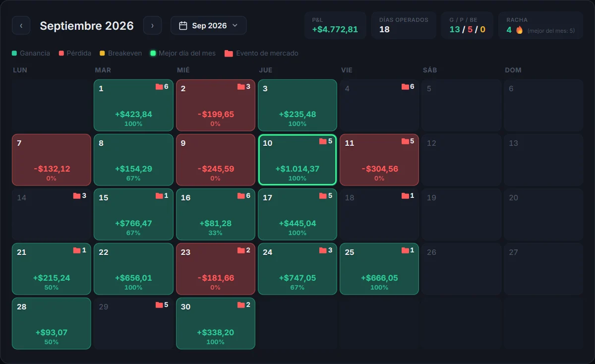The width and height of the screenshot is (595, 364).
Task: Click the Evento de mercado legend flag
Action: click(229, 53)
